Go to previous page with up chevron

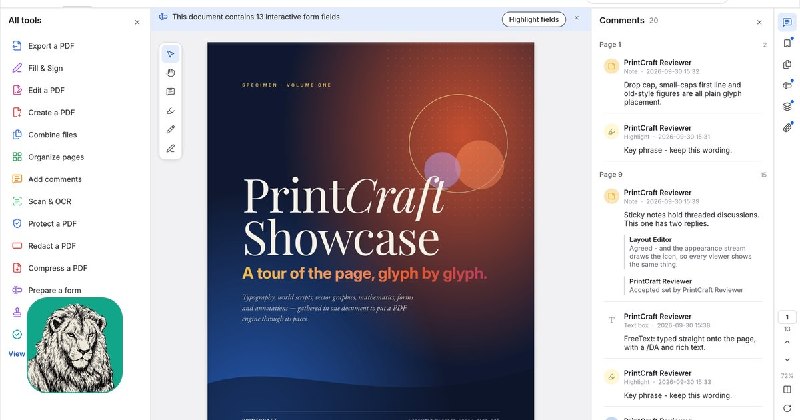(x=787, y=343)
